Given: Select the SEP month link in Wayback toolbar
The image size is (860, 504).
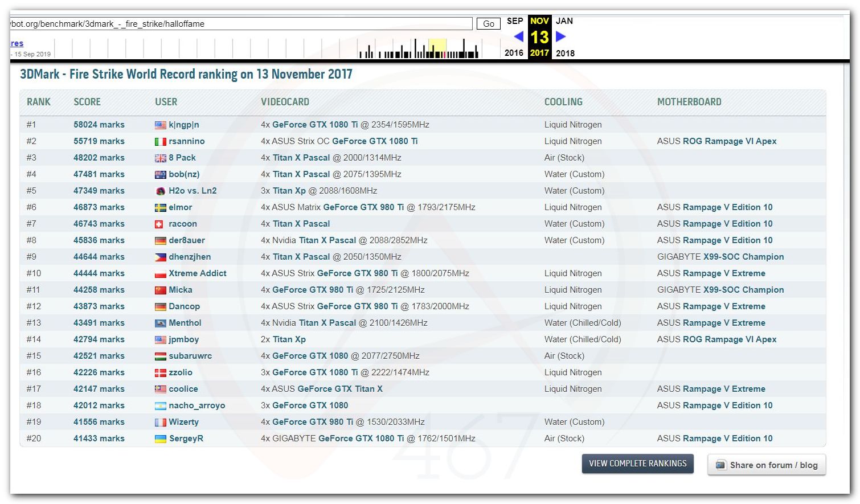Looking at the screenshot, I should click(514, 21).
